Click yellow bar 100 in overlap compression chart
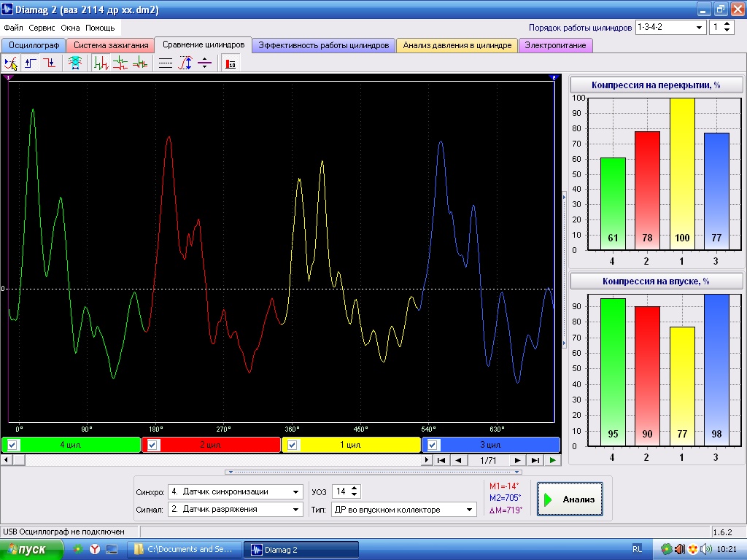Viewport: 747px width, 560px height. [682, 174]
